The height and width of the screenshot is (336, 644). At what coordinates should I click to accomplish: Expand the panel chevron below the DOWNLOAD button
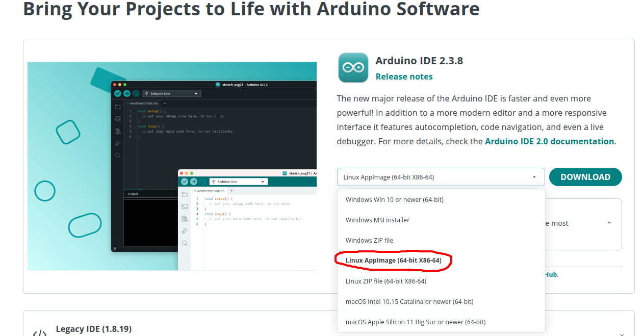[x=609, y=223]
